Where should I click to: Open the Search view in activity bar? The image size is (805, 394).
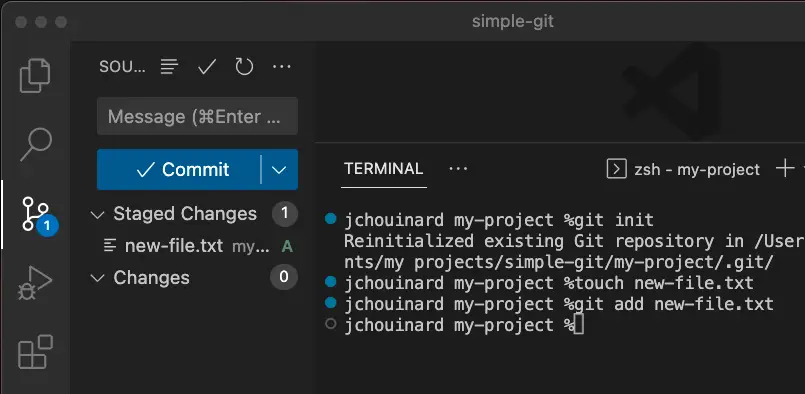(x=35, y=145)
